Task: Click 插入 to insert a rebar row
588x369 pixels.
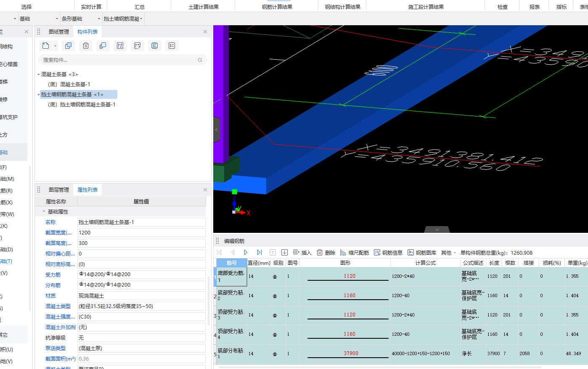Action: 302,253
